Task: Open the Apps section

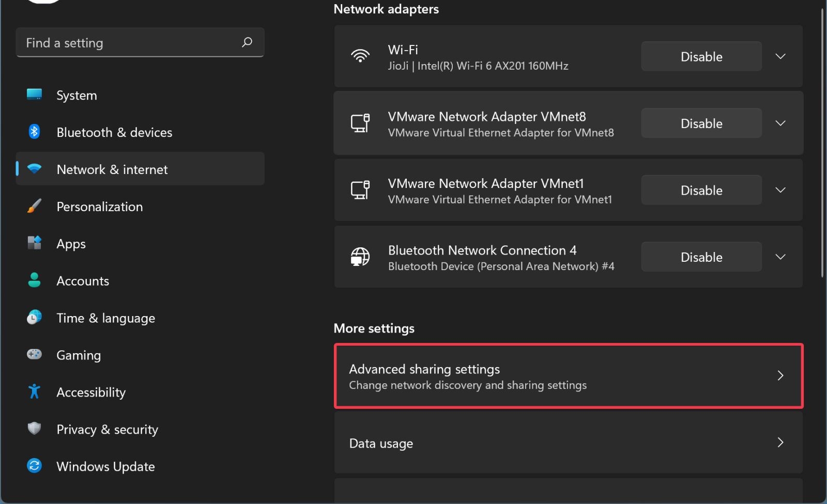Action: point(140,244)
